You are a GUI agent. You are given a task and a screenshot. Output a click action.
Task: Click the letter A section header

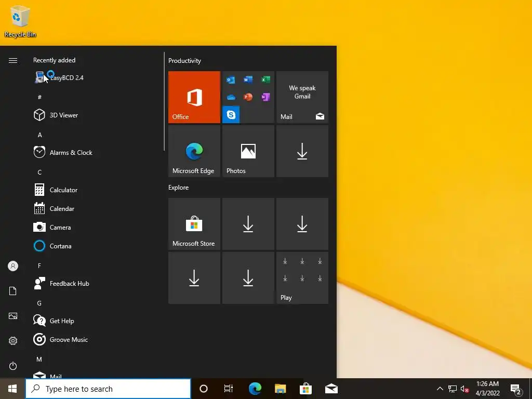click(39, 135)
